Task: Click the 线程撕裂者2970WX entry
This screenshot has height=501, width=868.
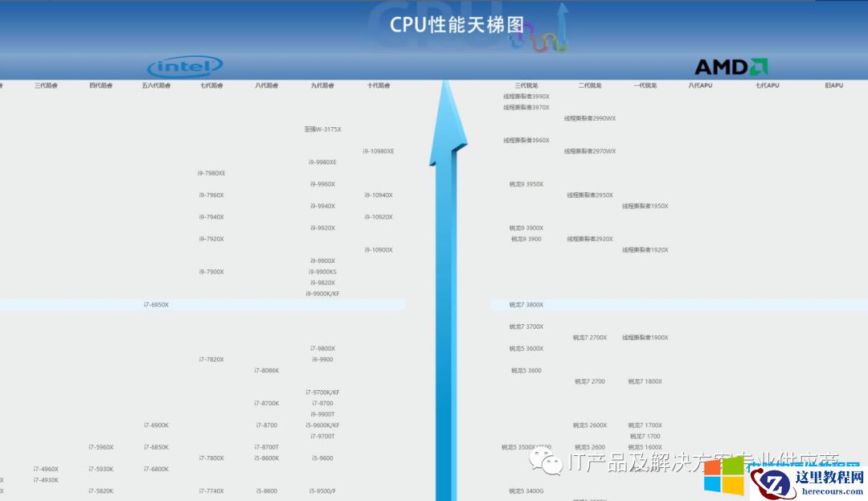Action: tap(590, 151)
